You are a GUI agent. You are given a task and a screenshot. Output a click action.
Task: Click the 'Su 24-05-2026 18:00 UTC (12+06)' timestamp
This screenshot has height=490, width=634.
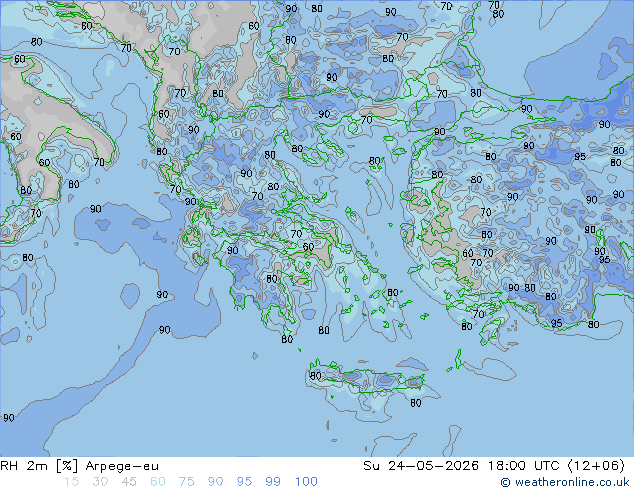click(x=494, y=466)
